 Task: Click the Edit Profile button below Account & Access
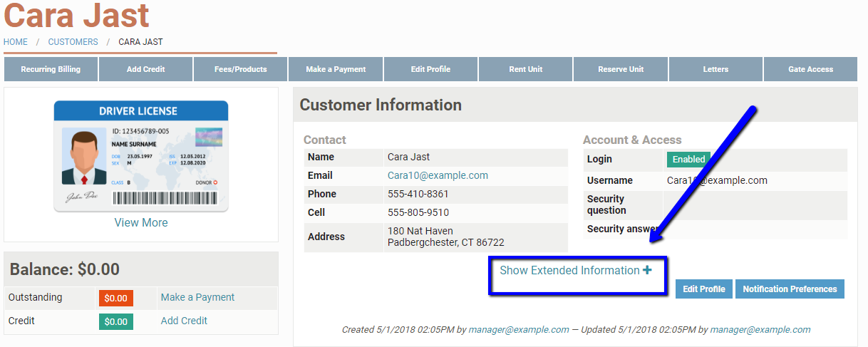pos(704,289)
